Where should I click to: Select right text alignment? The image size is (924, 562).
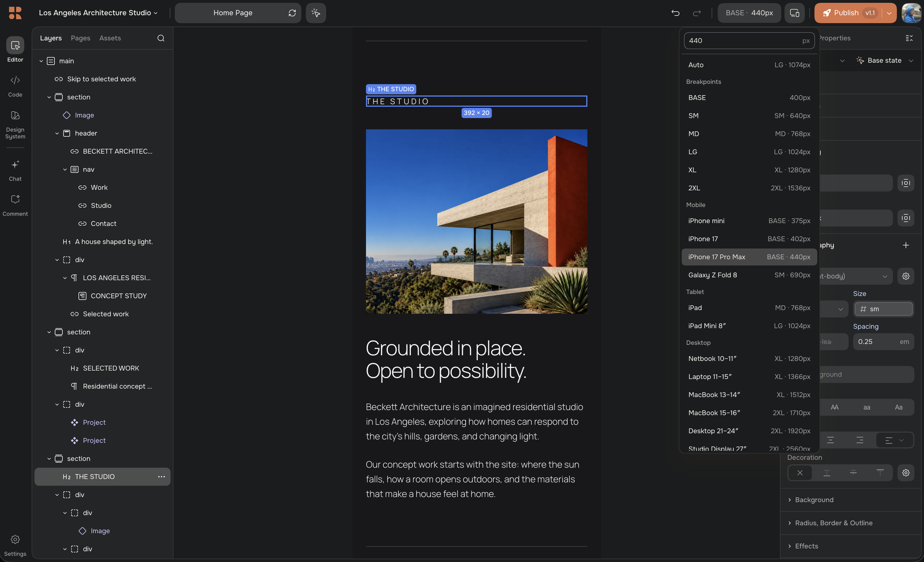[860, 440]
